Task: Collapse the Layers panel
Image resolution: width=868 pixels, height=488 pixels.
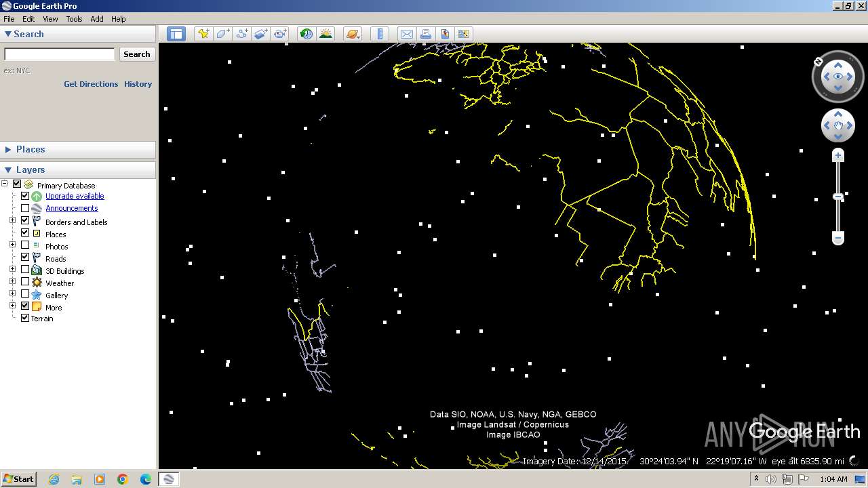Action: pos(8,169)
